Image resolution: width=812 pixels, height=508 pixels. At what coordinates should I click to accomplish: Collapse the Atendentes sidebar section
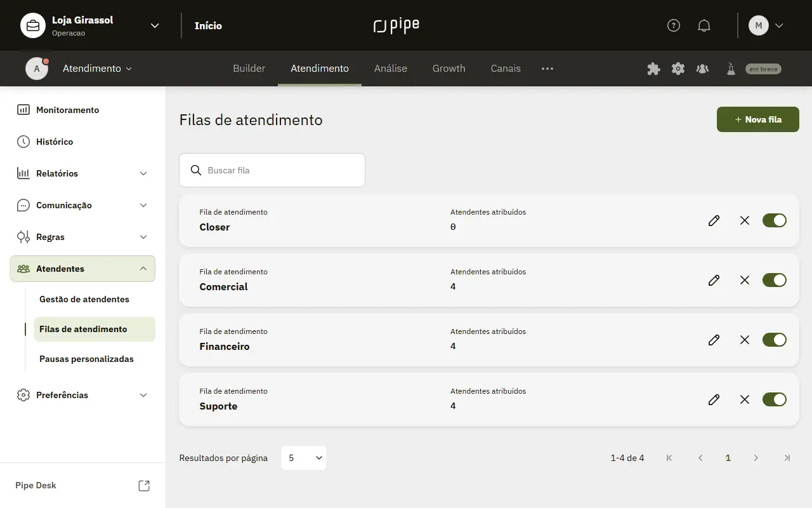82,269
